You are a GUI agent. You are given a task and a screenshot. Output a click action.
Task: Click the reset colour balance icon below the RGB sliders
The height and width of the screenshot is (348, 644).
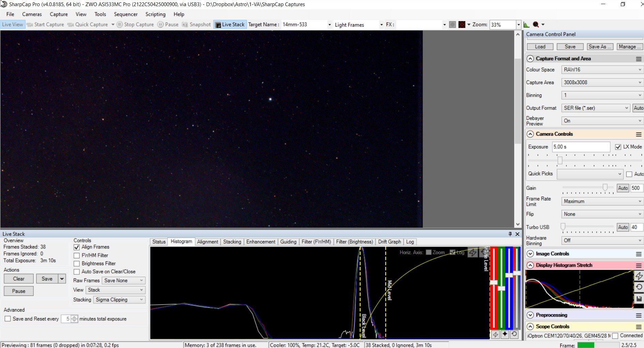514,335
